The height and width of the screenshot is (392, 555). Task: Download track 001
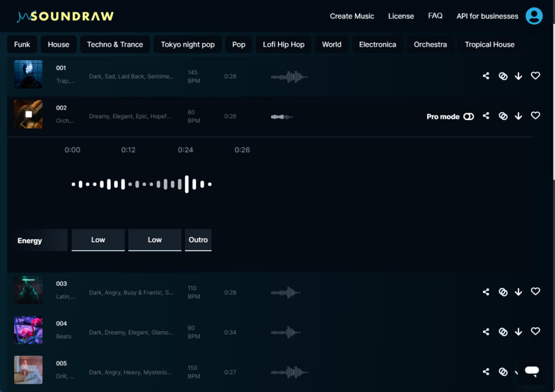pos(519,76)
